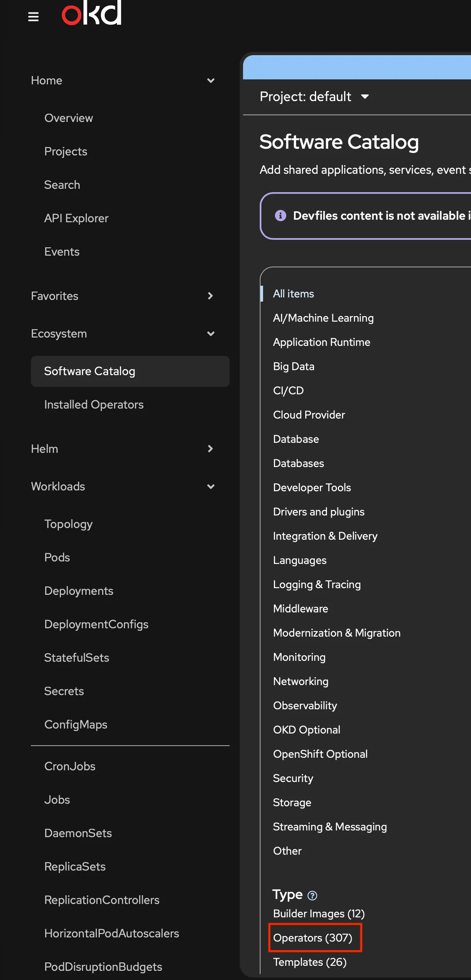Filter by Developer Tools category

(x=312, y=487)
